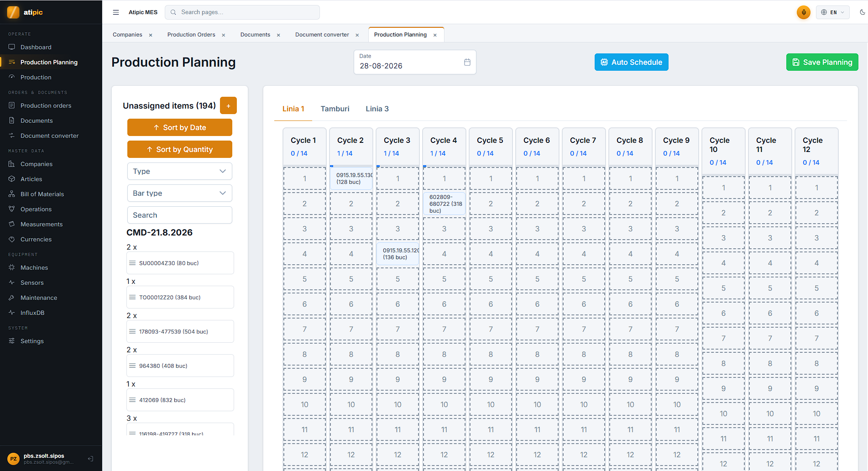The height and width of the screenshot is (471, 868).
Task: Switch to the Linia 3 tab
Action: coord(377,109)
